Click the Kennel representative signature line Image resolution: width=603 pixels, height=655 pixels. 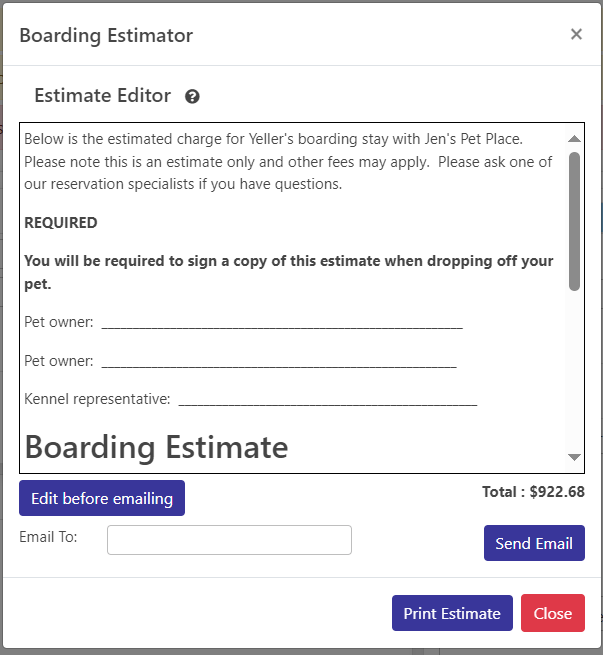(328, 401)
